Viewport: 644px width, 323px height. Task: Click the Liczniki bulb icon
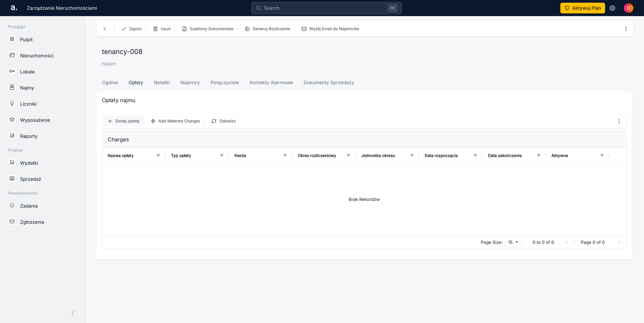point(12,103)
